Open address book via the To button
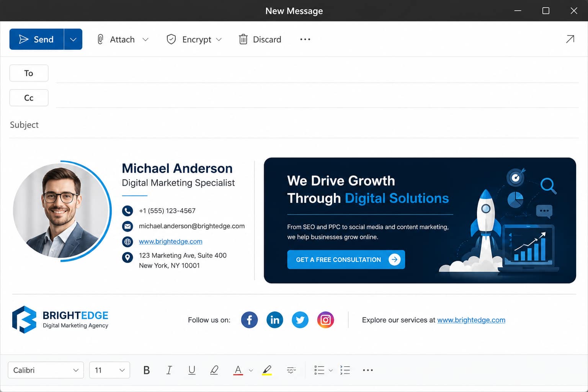588x392 pixels. [x=29, y=73]
